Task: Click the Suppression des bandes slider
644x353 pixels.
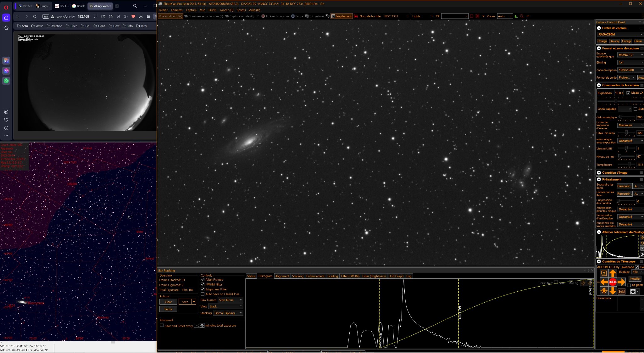Action: click(626, 201)
